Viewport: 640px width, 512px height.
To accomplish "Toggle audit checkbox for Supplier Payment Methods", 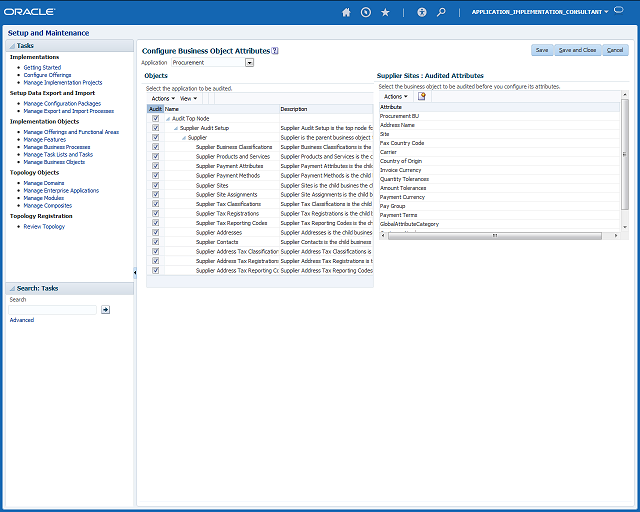I will point(156,176).
